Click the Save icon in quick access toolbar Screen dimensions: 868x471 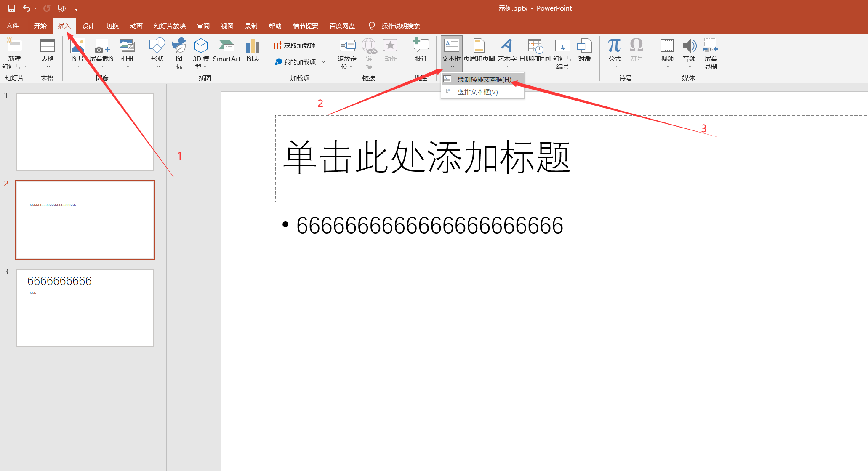tap(11, 8)
